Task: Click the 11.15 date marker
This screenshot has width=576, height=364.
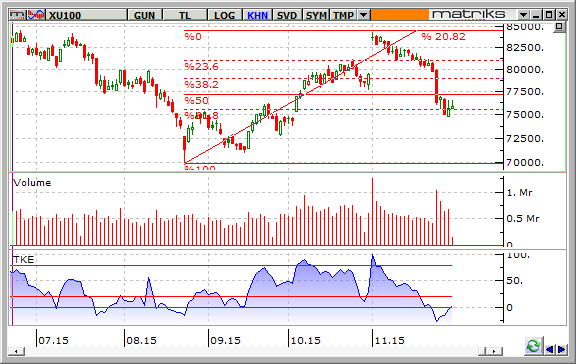Action: (389, 340)
